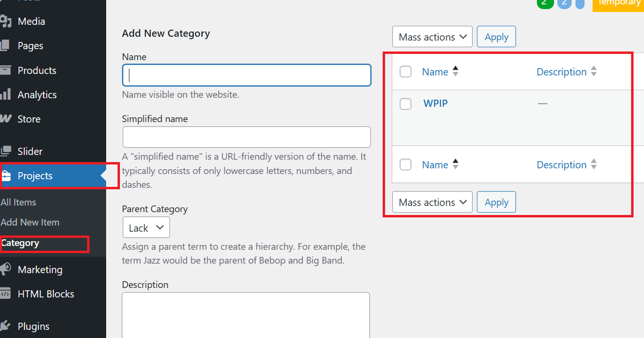Open All Items submenu entry

click(19, 202)
